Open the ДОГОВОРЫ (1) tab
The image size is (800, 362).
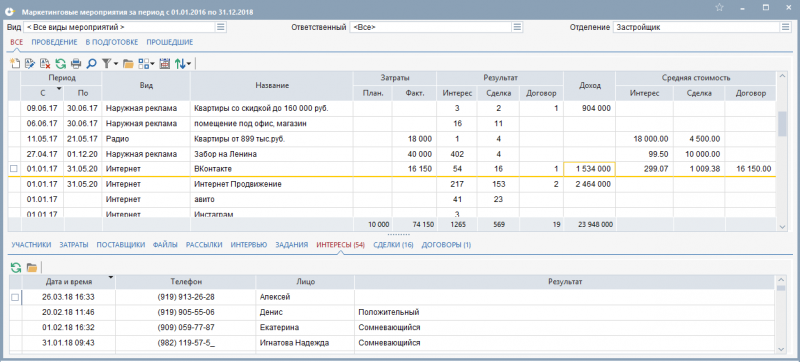tap(446, 245)
